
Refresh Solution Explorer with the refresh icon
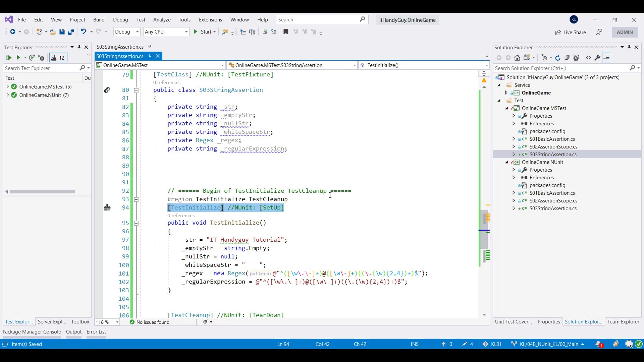(x=558, y=58)
